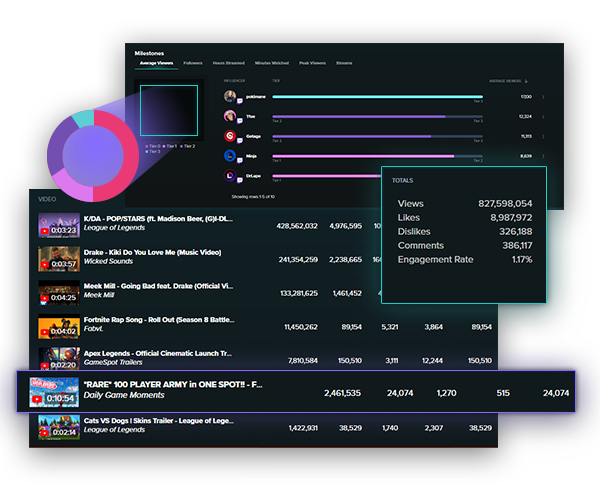Screen dimensions: 600x500
Task: Click the 2,461,535 views value
Action: tap(342, 393)
